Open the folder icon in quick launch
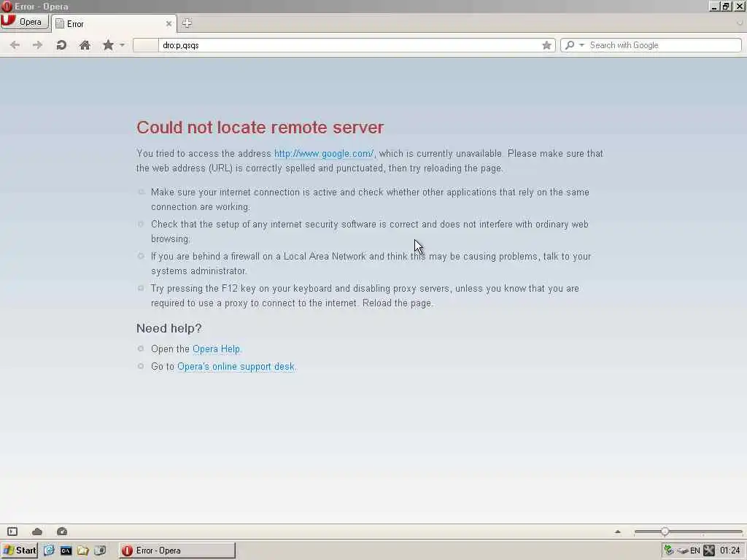747x560 pixels. coord(83,551)
